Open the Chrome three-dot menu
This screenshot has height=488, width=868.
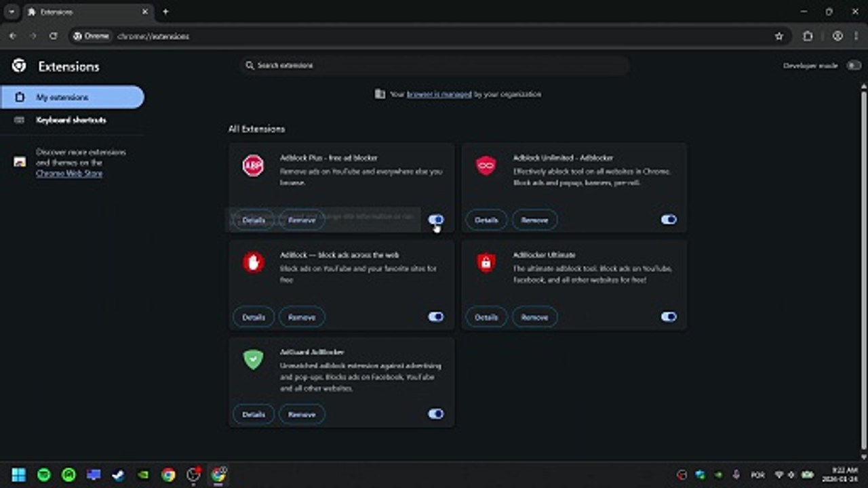(856, 36)
